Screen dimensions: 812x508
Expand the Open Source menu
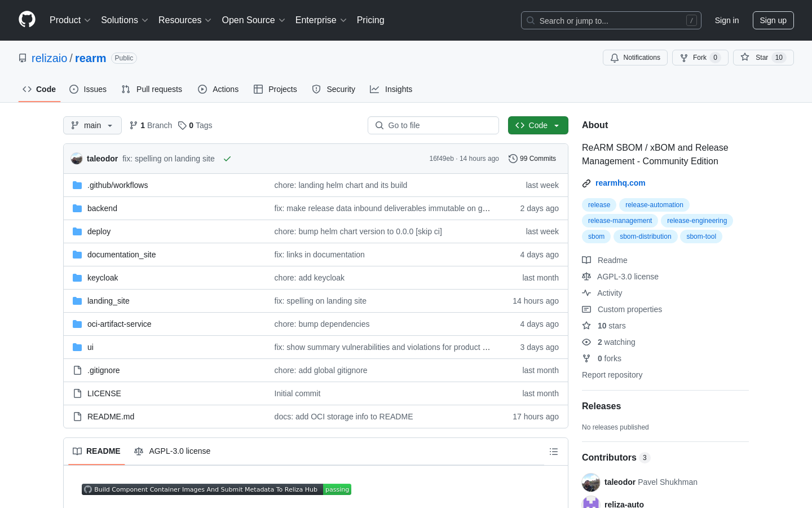254,20
